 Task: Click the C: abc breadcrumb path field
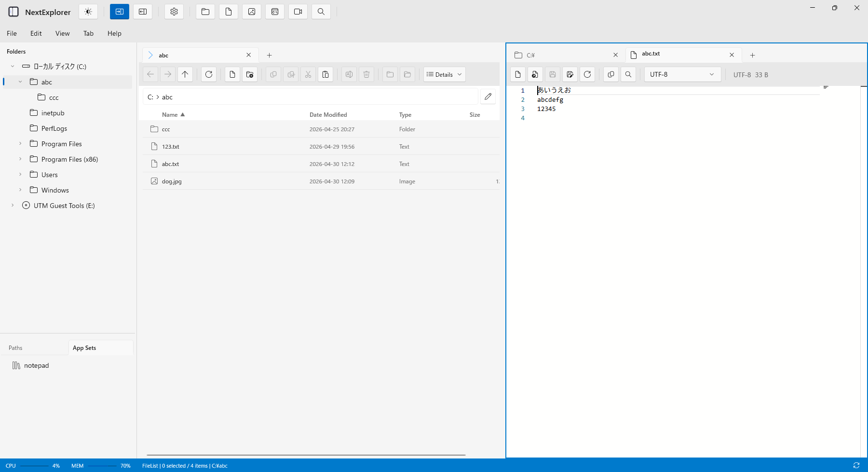point(310,97)
